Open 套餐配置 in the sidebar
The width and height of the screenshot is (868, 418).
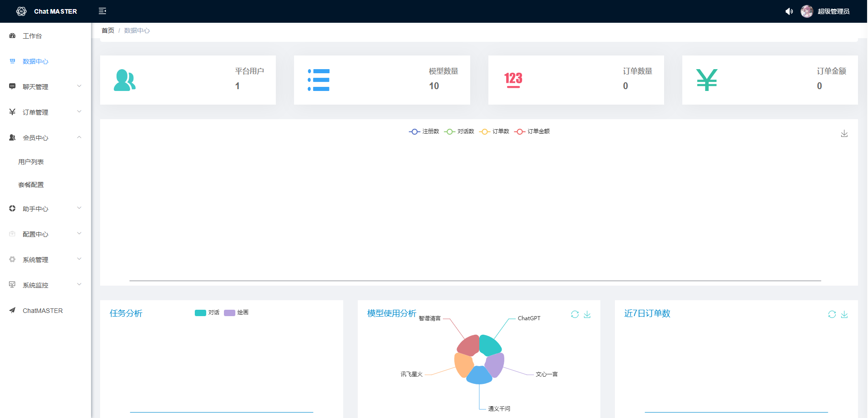click(x=31, y=185)
